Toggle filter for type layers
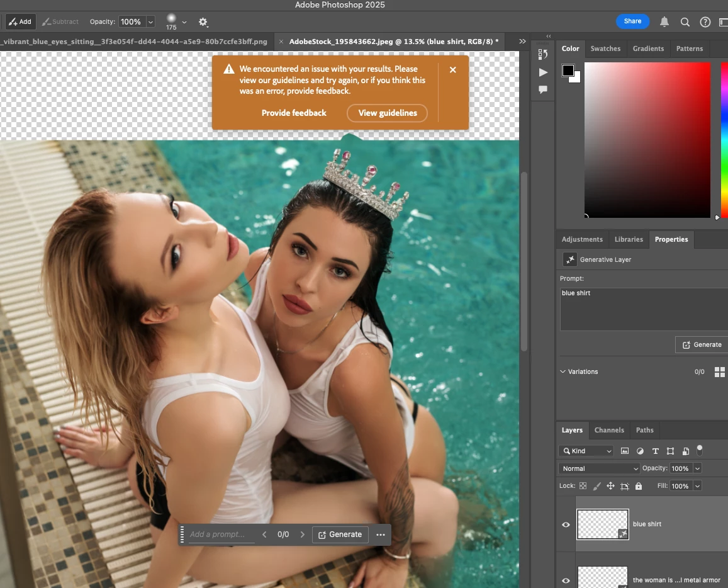The height and width of the screenshot is (588, 728). click(x=656, y=451)
